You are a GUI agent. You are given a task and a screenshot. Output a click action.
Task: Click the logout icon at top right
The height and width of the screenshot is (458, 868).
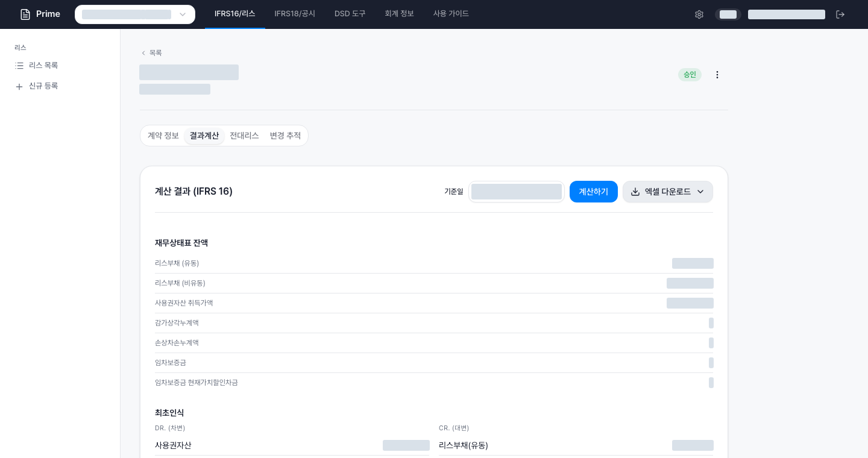pyautogui.click(x=840, y=14)
